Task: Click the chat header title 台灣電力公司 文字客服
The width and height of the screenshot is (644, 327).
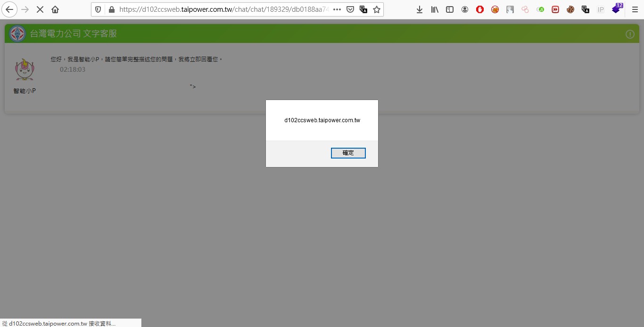Action: click(x=74, y=34)
